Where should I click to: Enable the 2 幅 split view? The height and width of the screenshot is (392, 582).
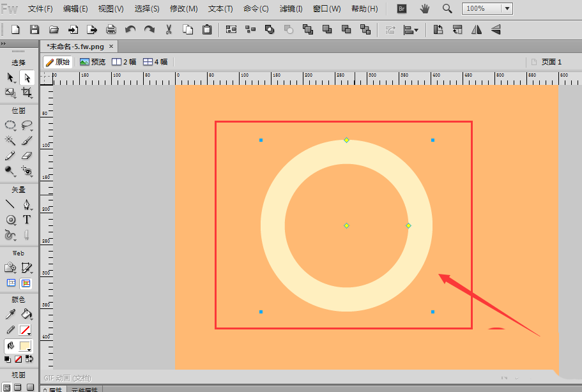pyautogui.click(x=125, y=62)
